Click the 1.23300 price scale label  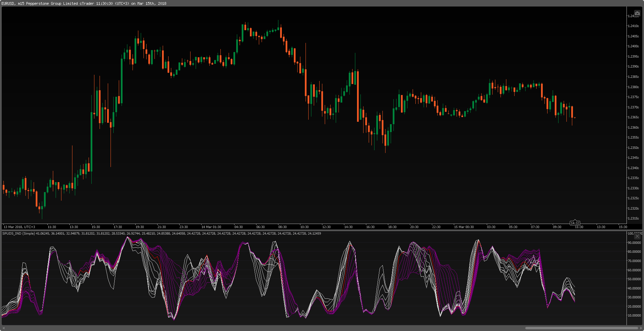[633, 188]
